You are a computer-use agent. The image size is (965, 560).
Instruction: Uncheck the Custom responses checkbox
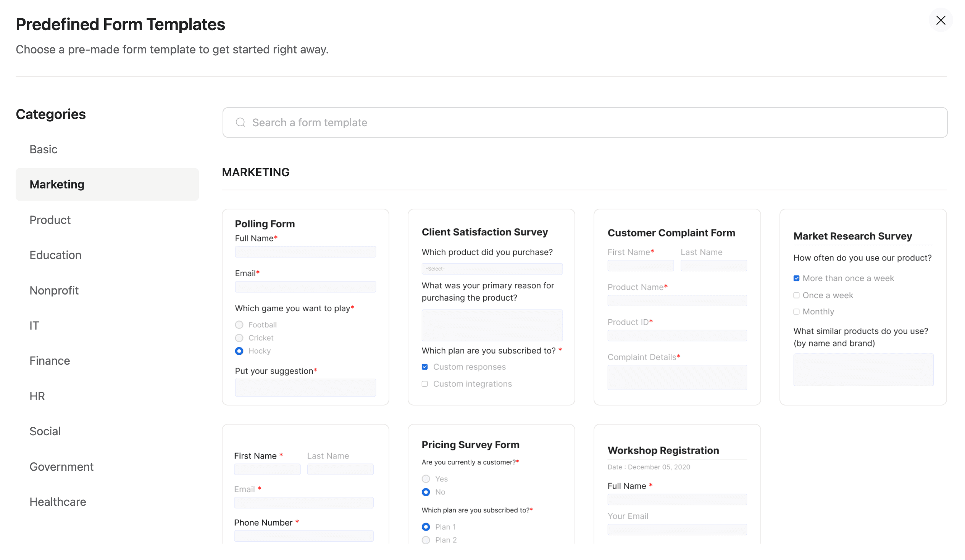[x=424, y=366]
